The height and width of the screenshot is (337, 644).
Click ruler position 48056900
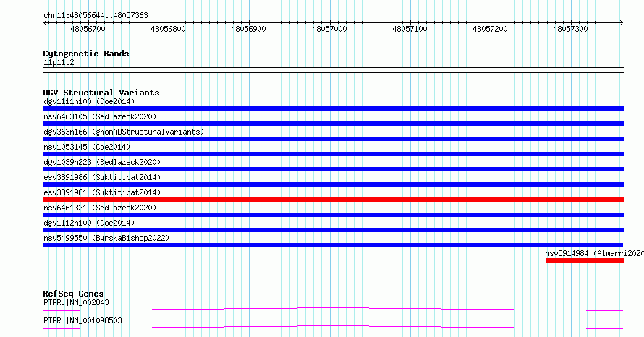tap(248, 29)
